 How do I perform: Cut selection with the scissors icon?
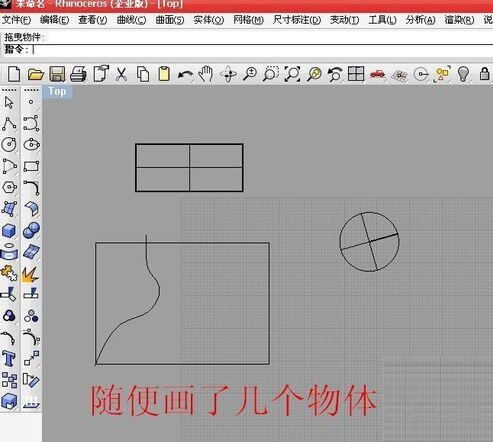[x=122, y=74]
